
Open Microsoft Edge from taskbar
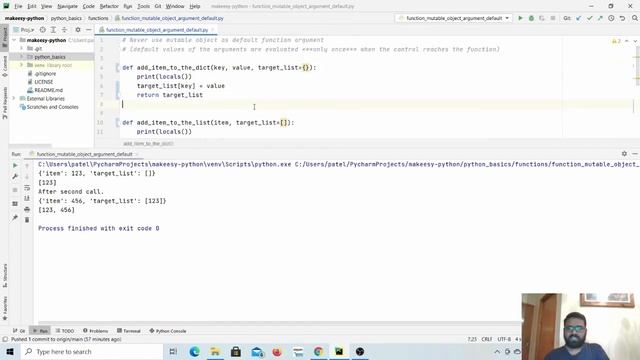pos(194,352)
